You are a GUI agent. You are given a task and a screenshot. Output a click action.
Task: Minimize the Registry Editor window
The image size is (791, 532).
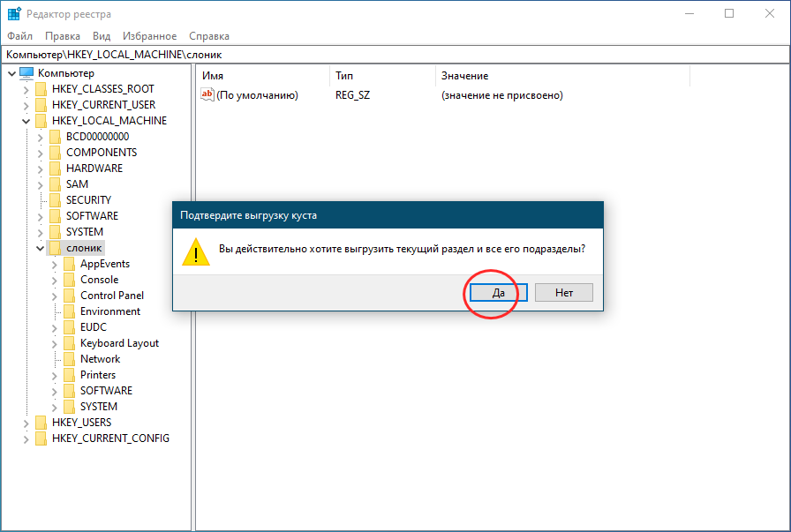point(689,13)
